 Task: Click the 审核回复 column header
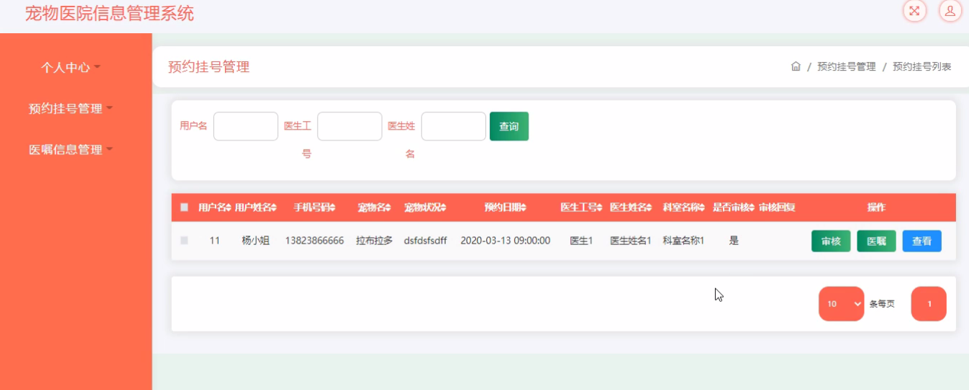tap(777, 208)
